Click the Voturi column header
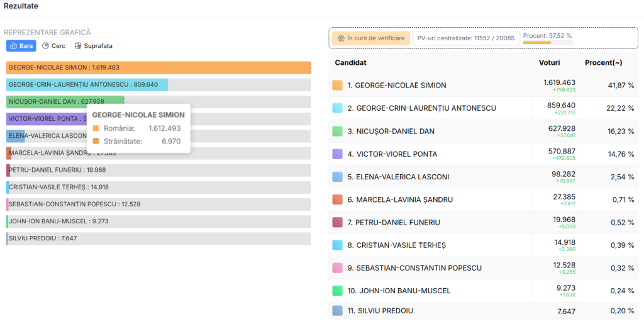Image resolution: width=644 pixels, height=336 pixels. pyautogui.click(x=549, y=63)
